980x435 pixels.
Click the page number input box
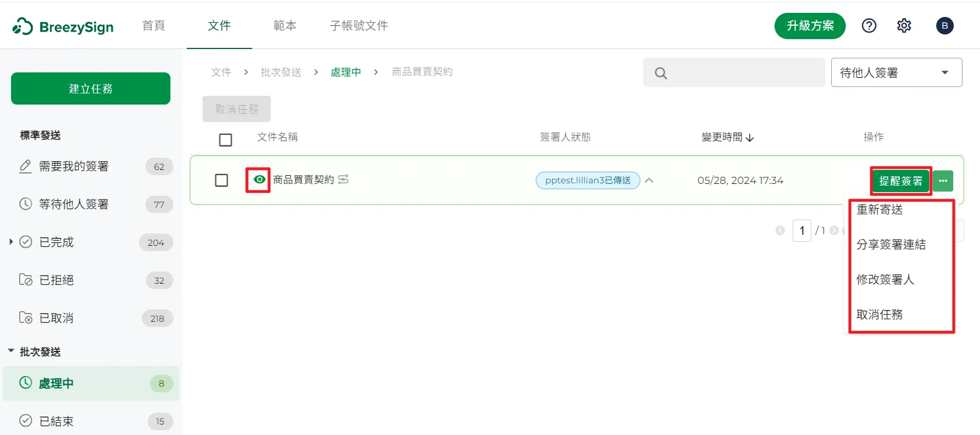click(x=801, y=231)
